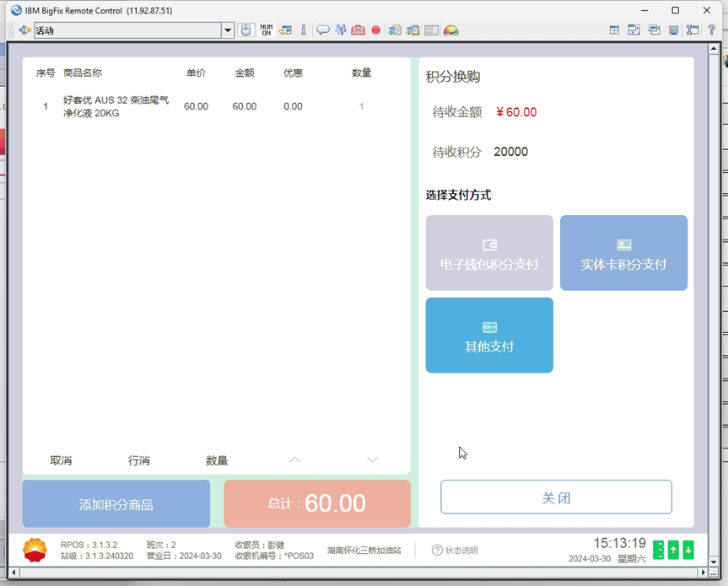Expand the 活动 session mode dropdown
Image resolution: width=728 pixels, height=586 pixels.
click(x=227, y=30)
